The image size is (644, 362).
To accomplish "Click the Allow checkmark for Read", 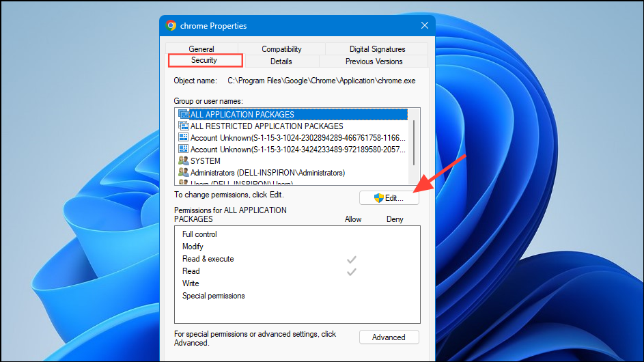I will point(352,272).
